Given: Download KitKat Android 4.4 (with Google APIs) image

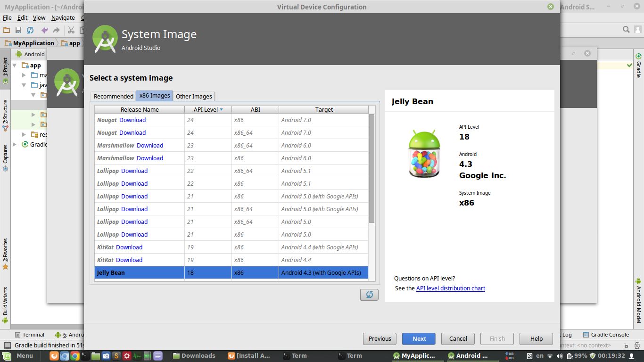Looking at the screenshot, I should 129,247.
